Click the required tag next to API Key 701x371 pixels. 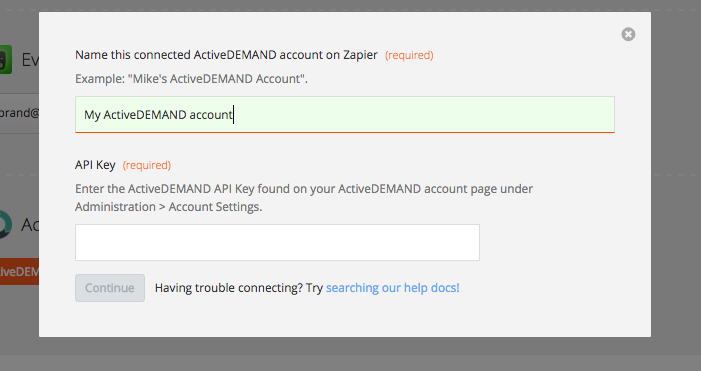pyautogui.click(x=147, y=165)
